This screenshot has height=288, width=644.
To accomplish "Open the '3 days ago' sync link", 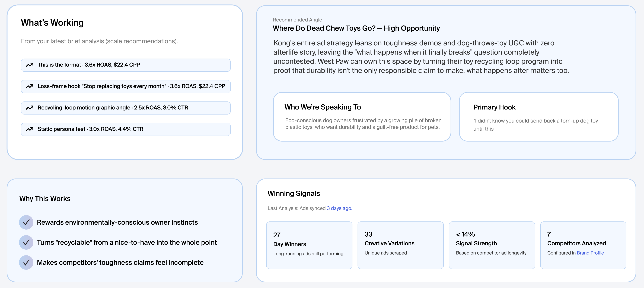I will (339, 208).
